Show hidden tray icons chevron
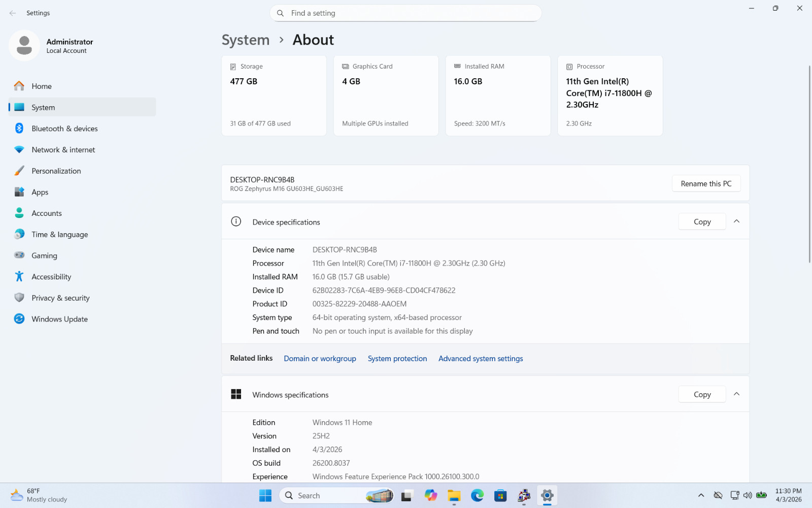 coord(701,495)
